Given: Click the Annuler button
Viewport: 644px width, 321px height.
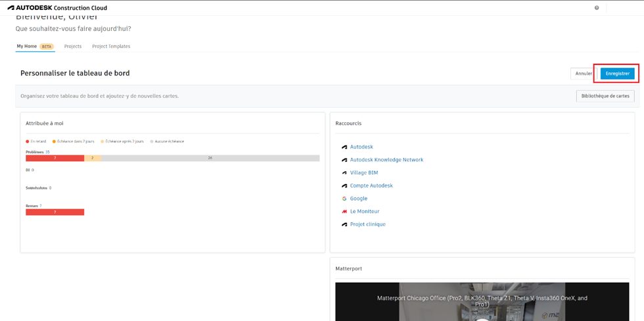Looking at the screenshot, I should pyautogui.click(x=584, y=74).
